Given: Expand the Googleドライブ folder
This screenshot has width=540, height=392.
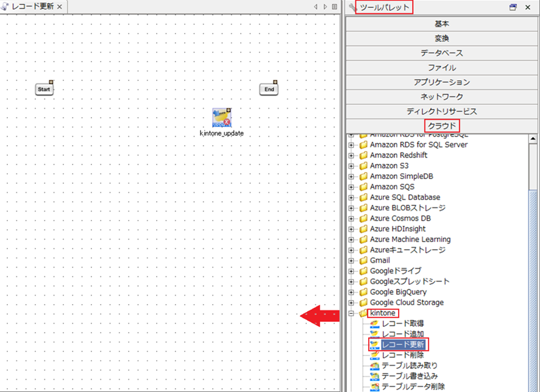Looking at the screenshot, I should click(351, 271).
